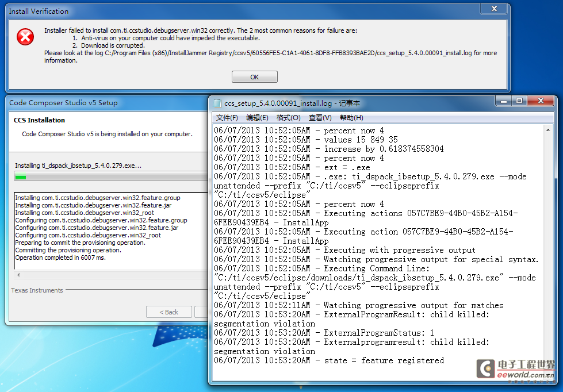This screenshot has width=563, height=392.
Task: Click the 'Texas Instruments' label in setup window
Action: 37,290
